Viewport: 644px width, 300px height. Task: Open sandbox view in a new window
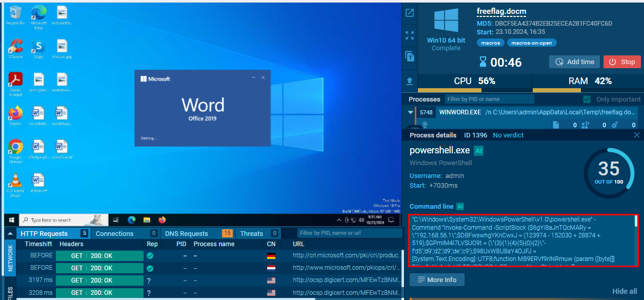click(410, 13)
